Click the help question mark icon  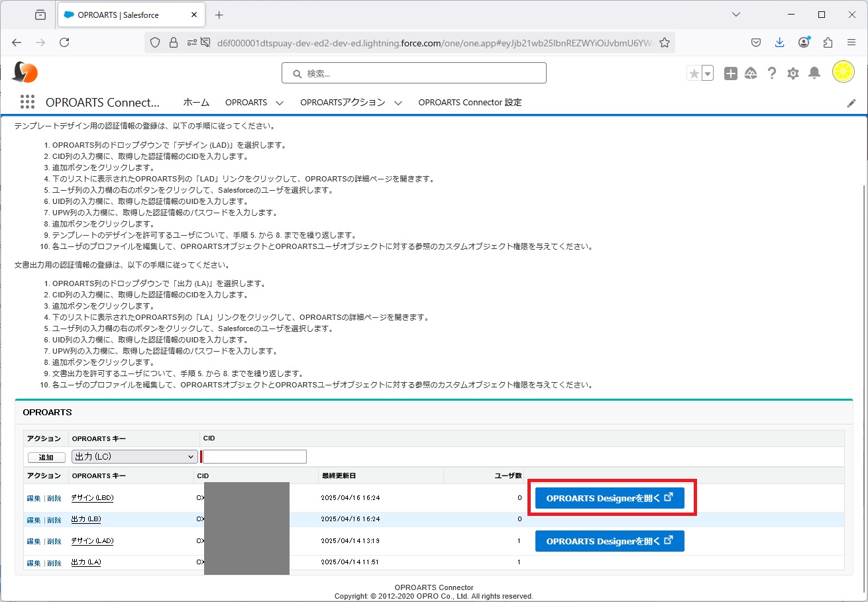(x=771, y=74)
